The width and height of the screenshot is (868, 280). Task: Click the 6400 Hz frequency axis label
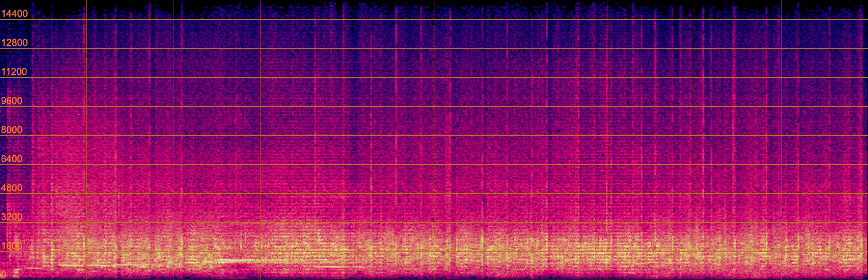coord(12,158)
